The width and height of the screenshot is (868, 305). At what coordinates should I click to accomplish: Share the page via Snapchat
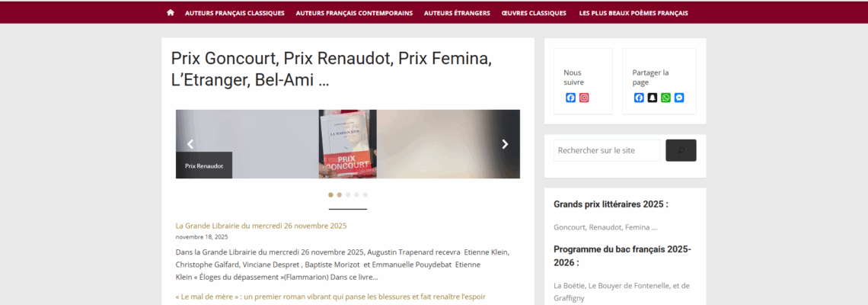pos(653,98)
